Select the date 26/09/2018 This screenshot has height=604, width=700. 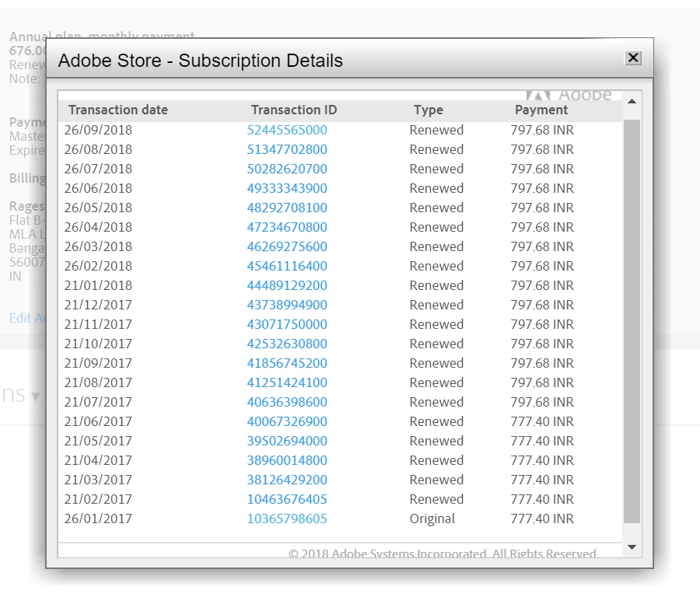coord(98,130)
